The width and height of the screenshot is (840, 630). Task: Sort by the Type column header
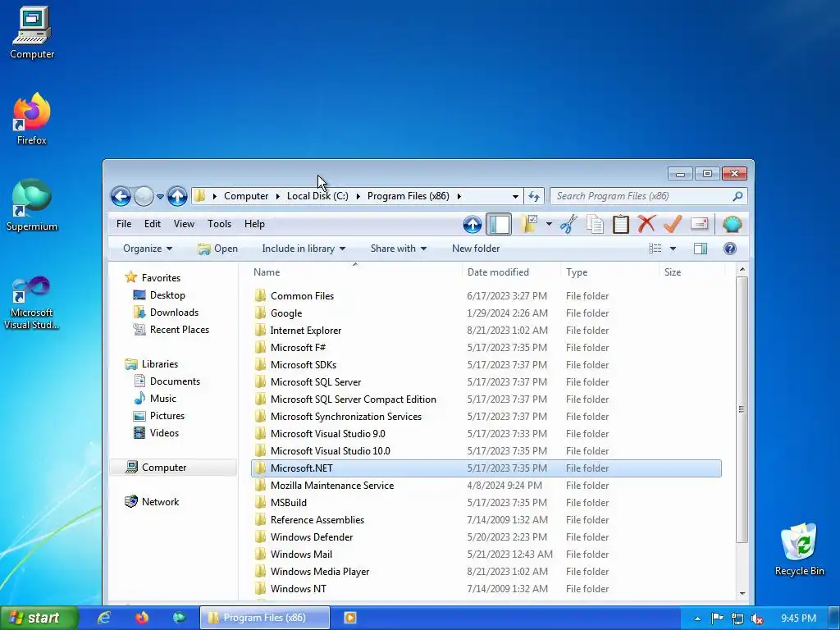(609, 272)
